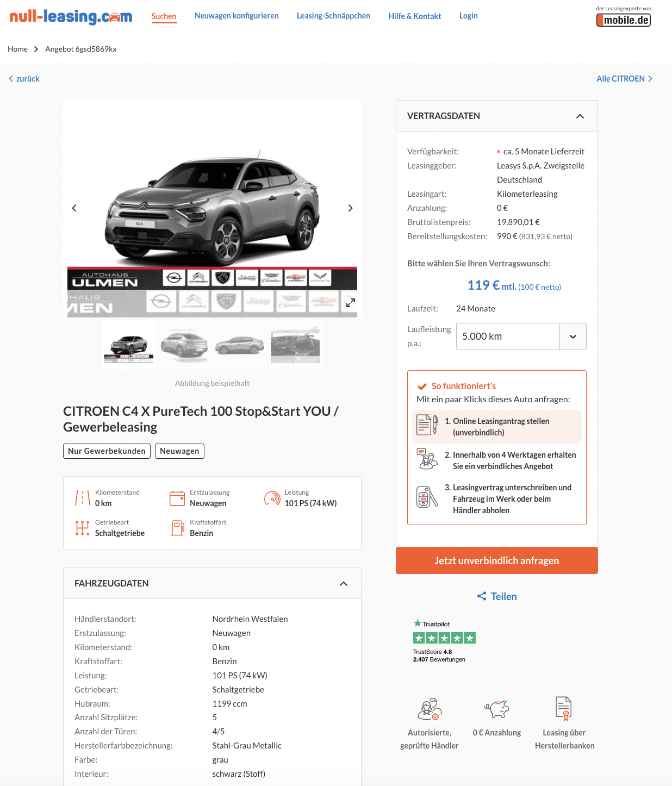The width and height of the screenshot is (672, 786).
Task: Click the 119 € mtl. price text
Action: click(x=491, y=285)
